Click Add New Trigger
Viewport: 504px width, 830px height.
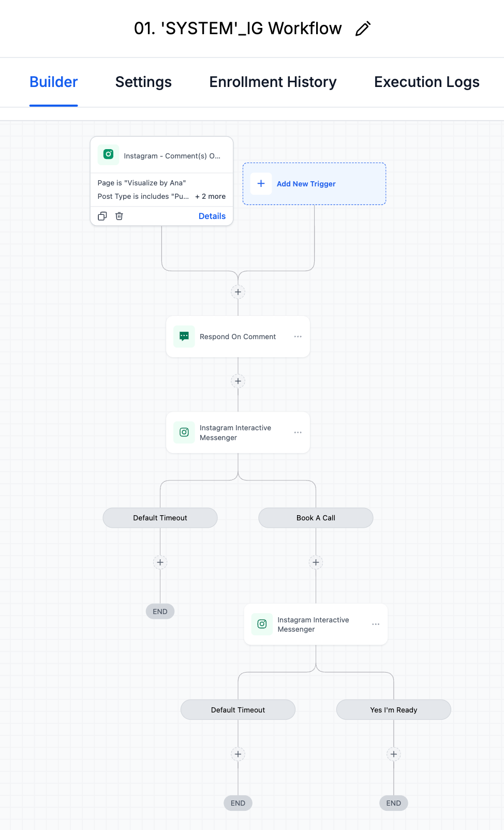306,184
